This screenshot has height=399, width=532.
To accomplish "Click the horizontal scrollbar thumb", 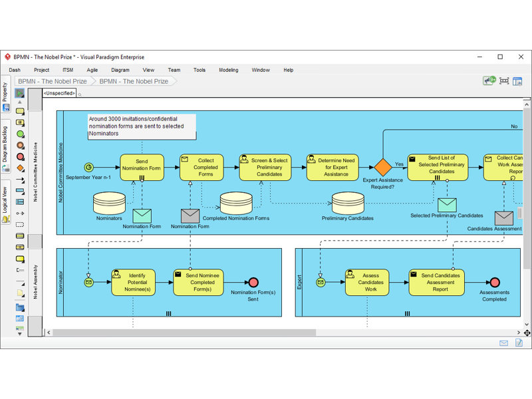I will click(184, 332).
